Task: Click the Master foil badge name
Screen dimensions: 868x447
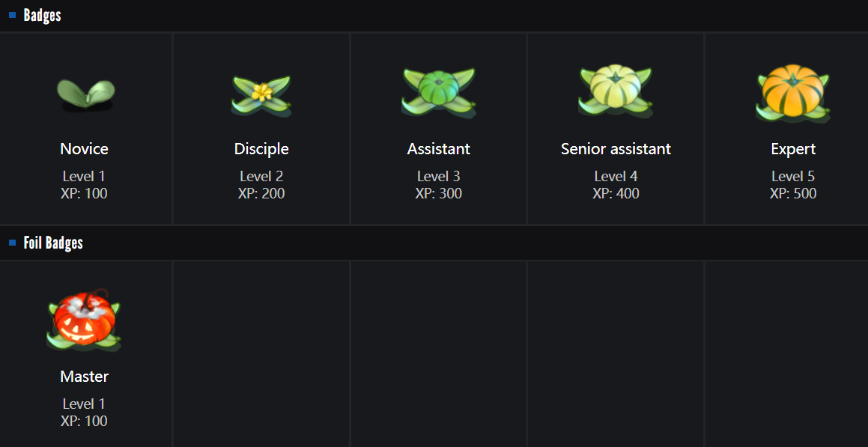Action: point(85,377)
